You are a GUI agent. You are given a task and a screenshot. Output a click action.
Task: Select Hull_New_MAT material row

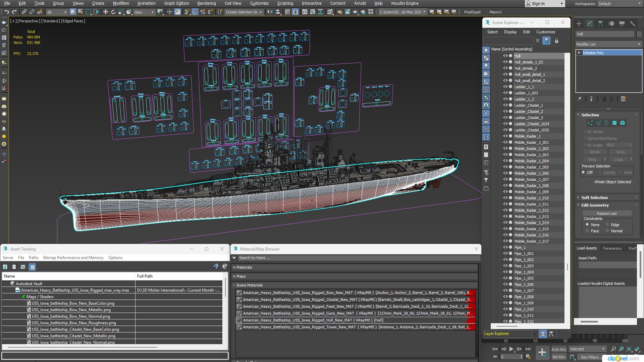pos(356,320)
